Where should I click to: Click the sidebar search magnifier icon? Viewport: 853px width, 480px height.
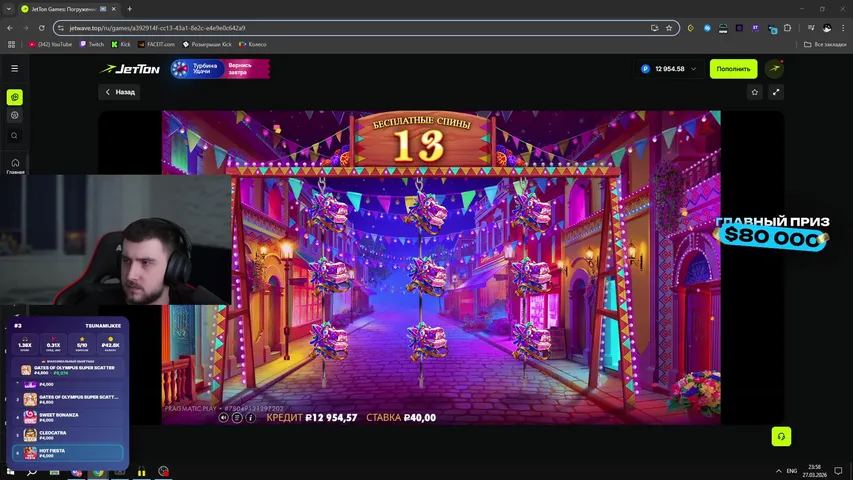(14, 135)
